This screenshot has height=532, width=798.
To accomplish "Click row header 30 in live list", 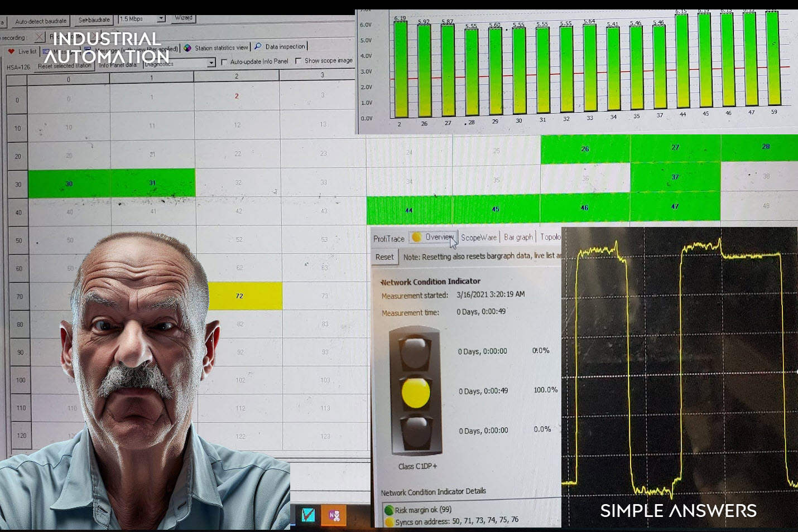I will point(18,185).
